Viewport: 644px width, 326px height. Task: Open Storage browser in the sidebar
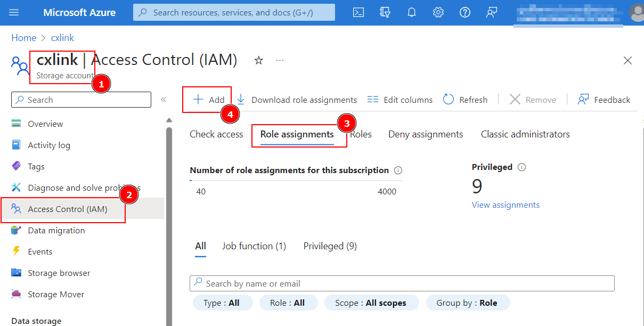click(59, 273)
